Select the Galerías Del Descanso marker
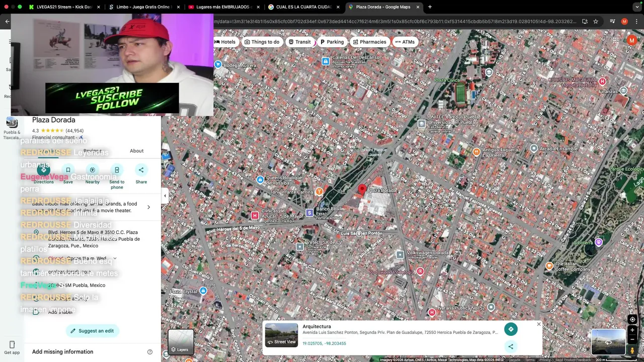The image size is (644, 362). (326, 61)
